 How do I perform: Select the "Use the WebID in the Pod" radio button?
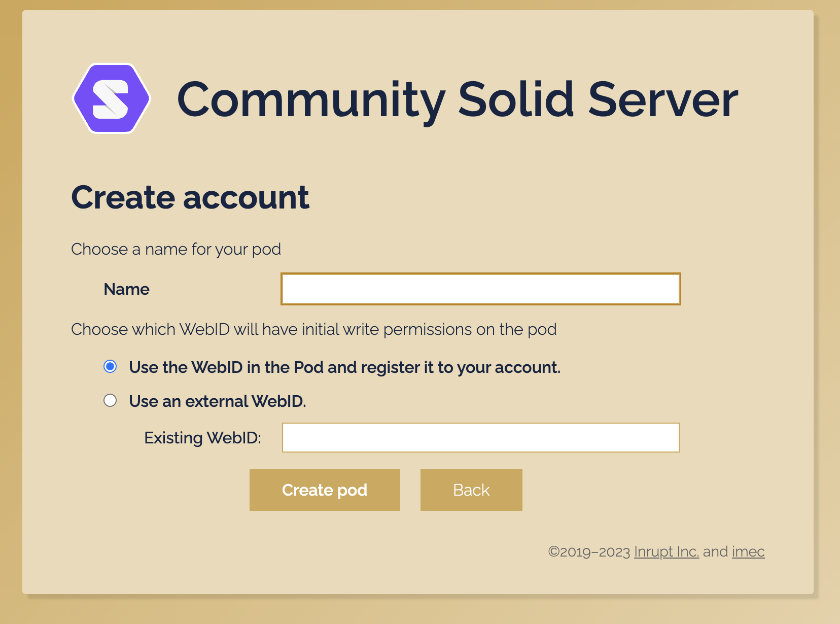pyautogui.click(x=110, y=367)
